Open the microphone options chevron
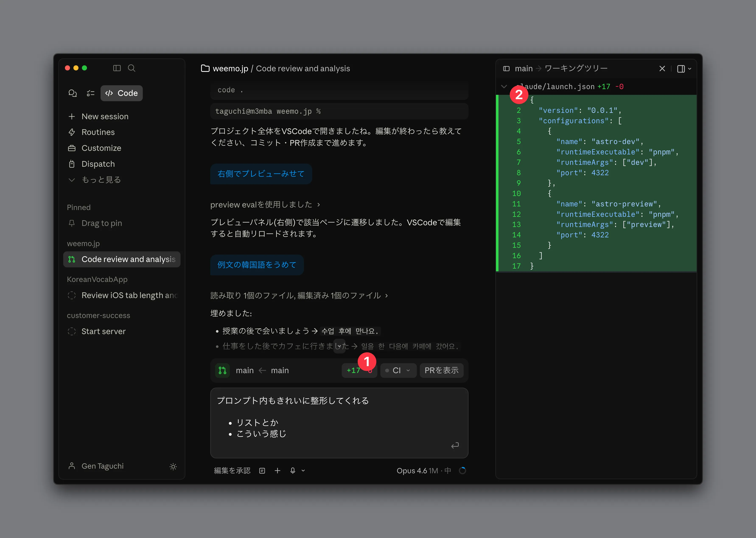The height and width of the screenshot is (538, 756). (303, 470)
